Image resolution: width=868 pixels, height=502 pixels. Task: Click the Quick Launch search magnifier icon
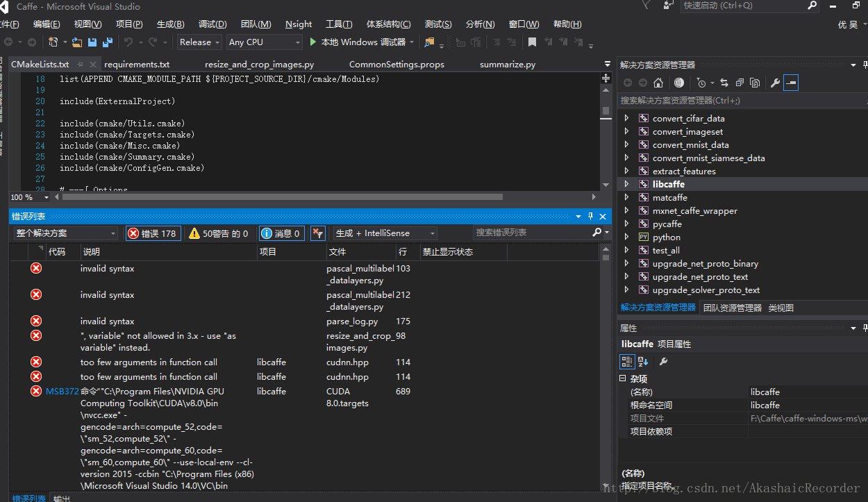(x=812, y=6)
